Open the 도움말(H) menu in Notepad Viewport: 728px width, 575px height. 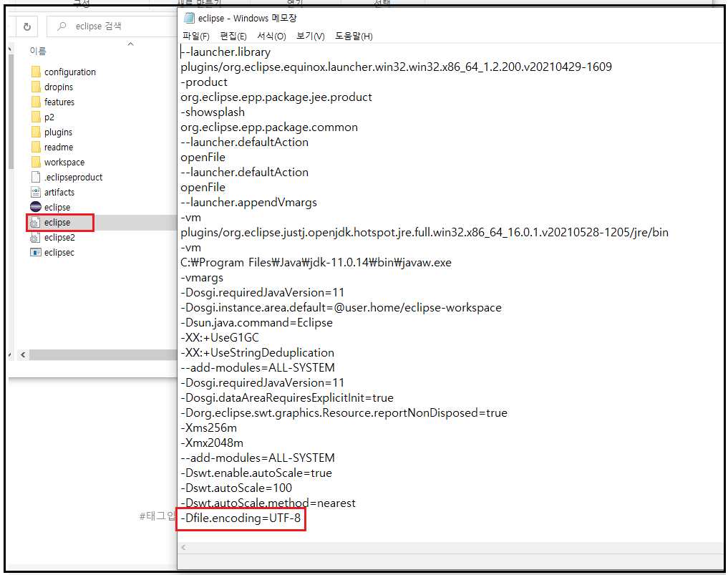(x=354, y=36)
